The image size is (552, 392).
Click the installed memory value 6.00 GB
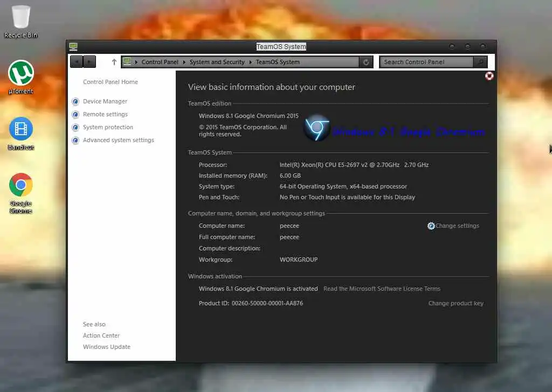(290, 176)
